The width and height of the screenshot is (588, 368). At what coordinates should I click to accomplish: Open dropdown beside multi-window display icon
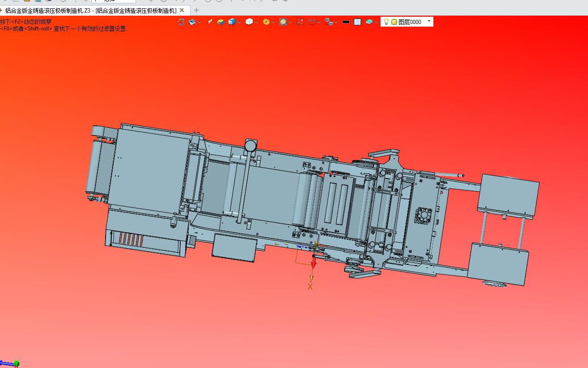(336, 22)
